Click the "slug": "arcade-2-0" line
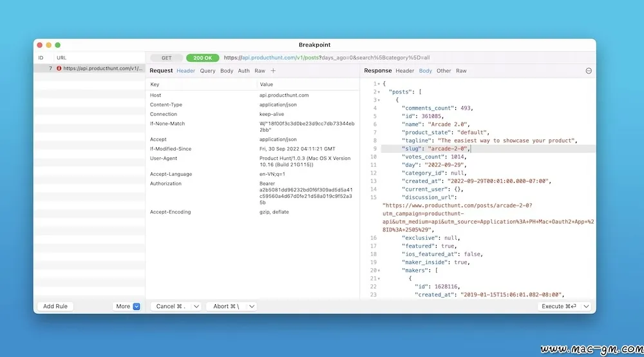Image resolution: width=644 pixels, height=357 pixels. [436, 149]
